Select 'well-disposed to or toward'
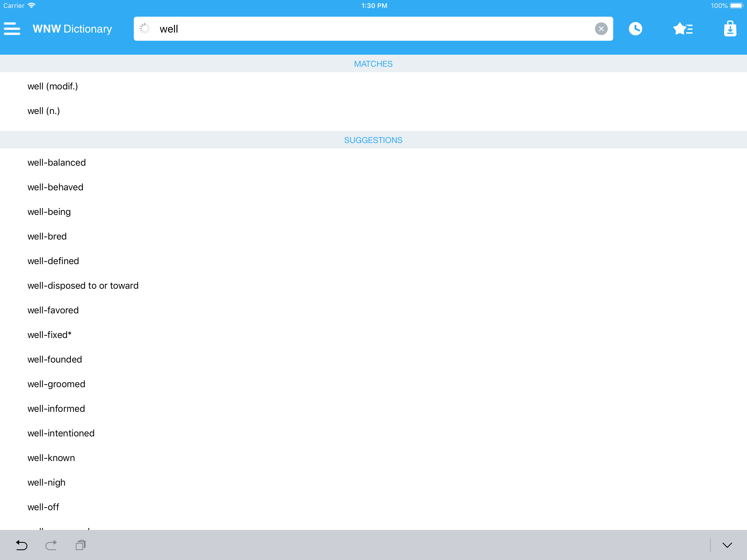The image size is (747, 560). click(373, 286)
